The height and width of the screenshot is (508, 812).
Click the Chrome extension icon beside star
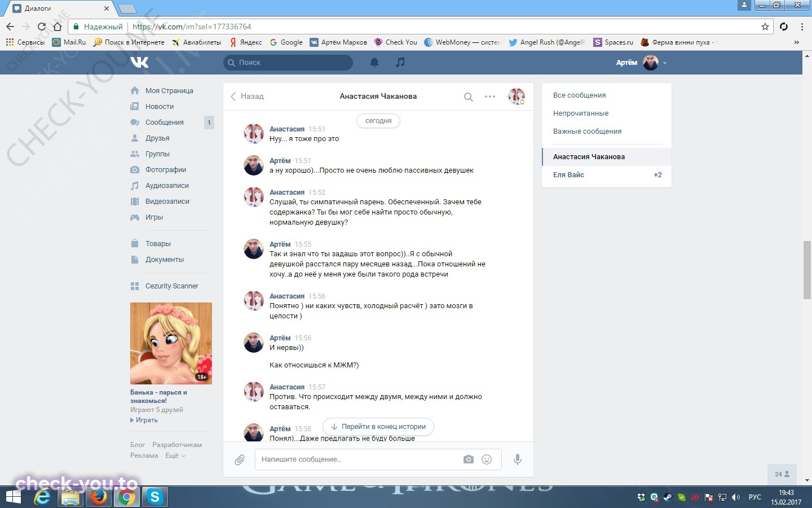point(784,27)
